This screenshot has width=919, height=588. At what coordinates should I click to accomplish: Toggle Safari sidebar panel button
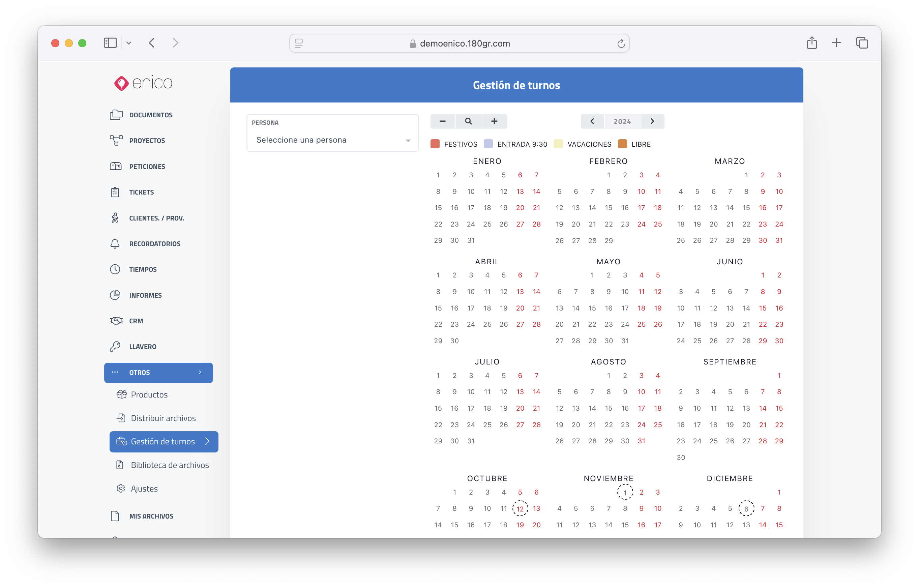[110, 43]
